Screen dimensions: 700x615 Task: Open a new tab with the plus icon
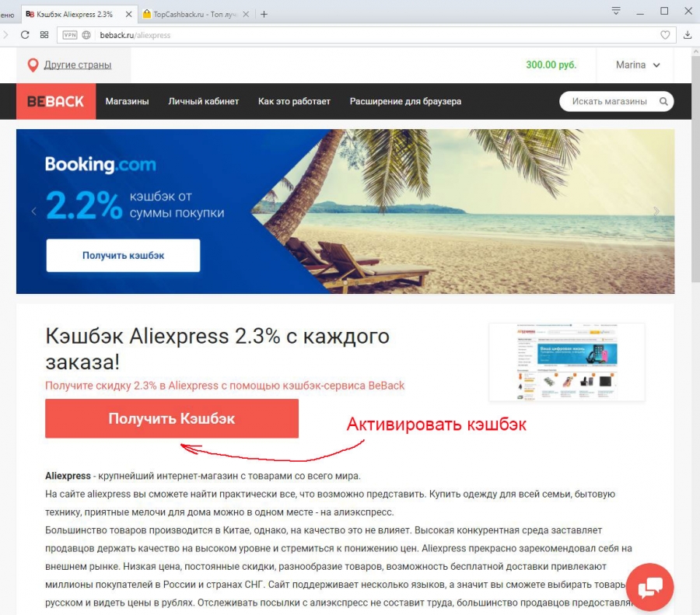click(x=264, y=14)
